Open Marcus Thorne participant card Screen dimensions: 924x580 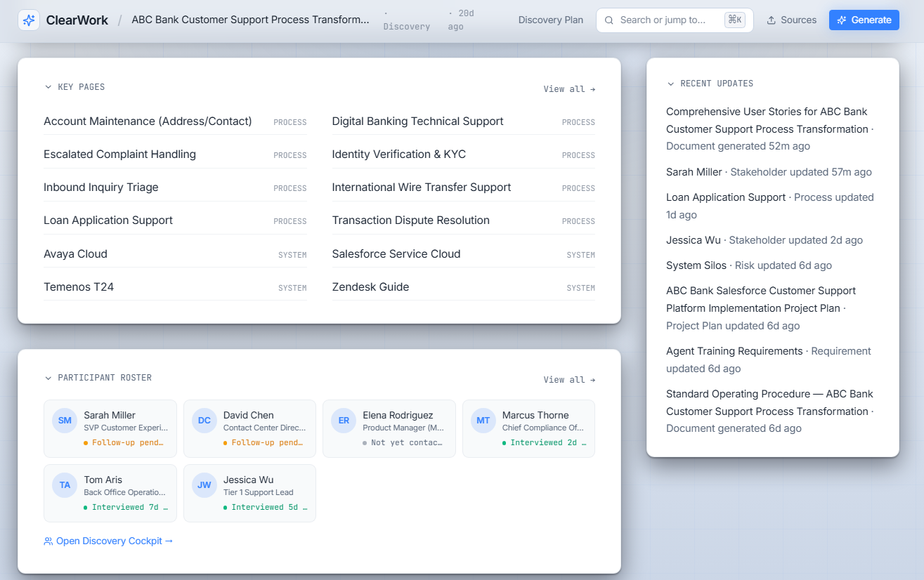(x=528, y=428)
